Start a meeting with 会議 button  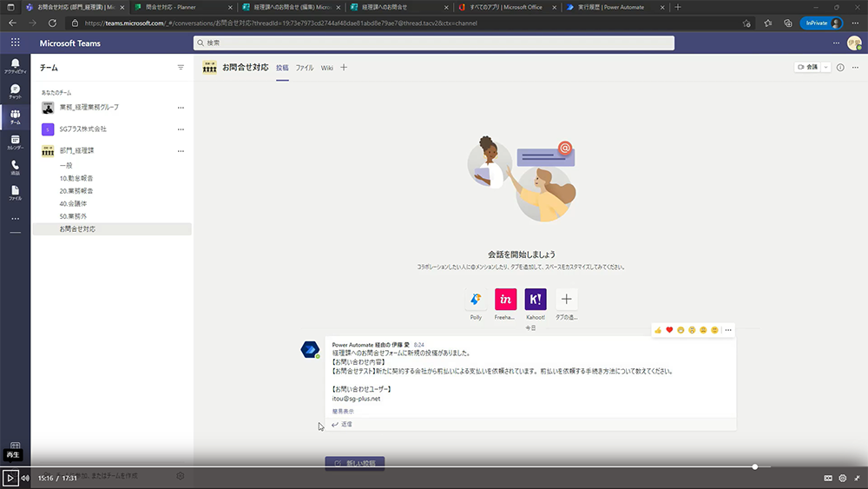(x=807, y=67)
